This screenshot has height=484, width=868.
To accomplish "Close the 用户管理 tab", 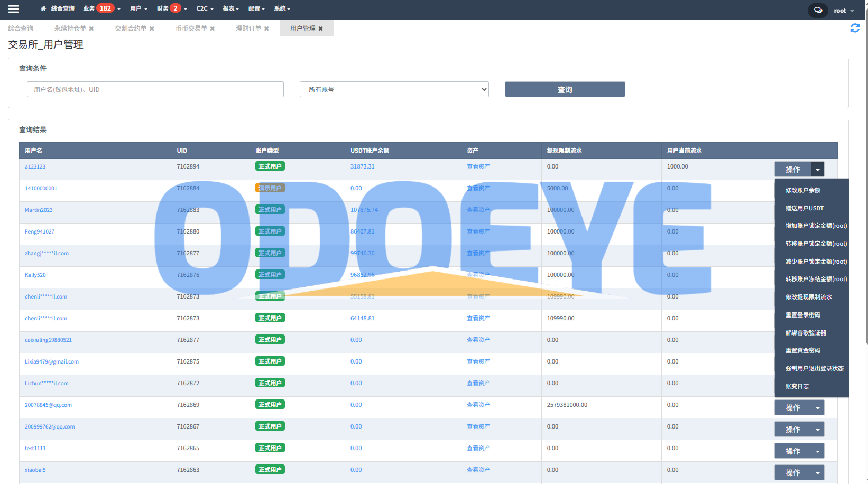I will [x=321, y=29].
